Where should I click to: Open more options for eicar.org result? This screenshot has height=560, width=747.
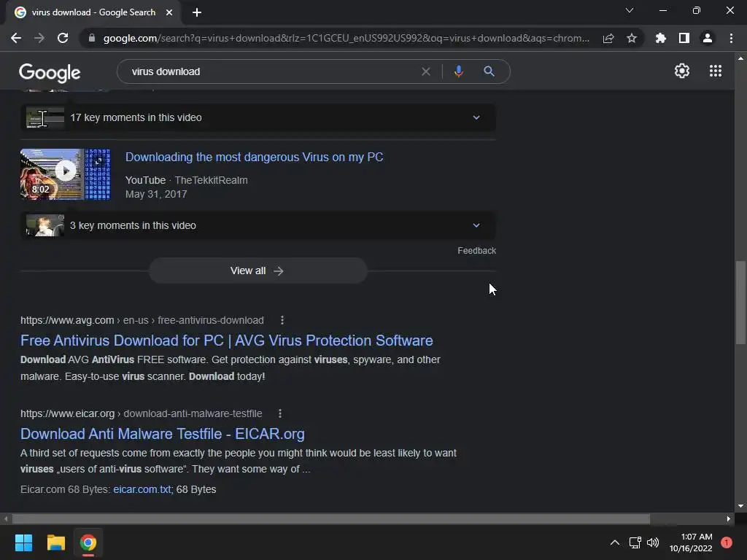[280, 413]
